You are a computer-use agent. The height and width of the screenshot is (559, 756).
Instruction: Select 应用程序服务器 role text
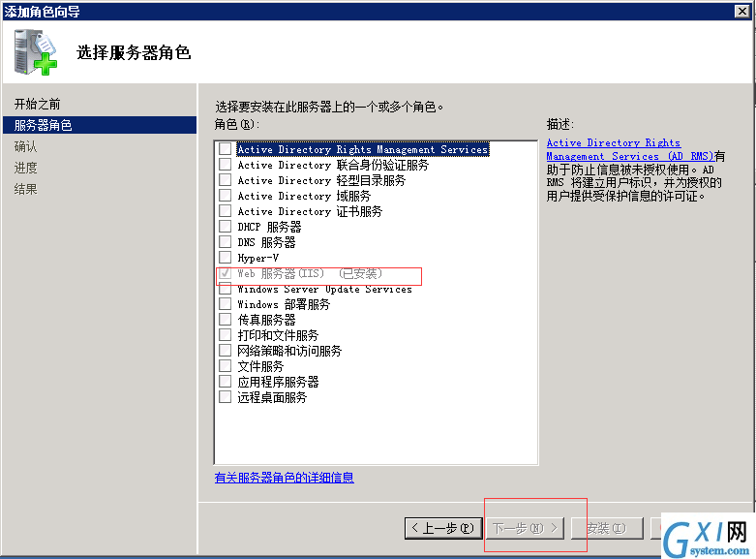coord(278,382)
